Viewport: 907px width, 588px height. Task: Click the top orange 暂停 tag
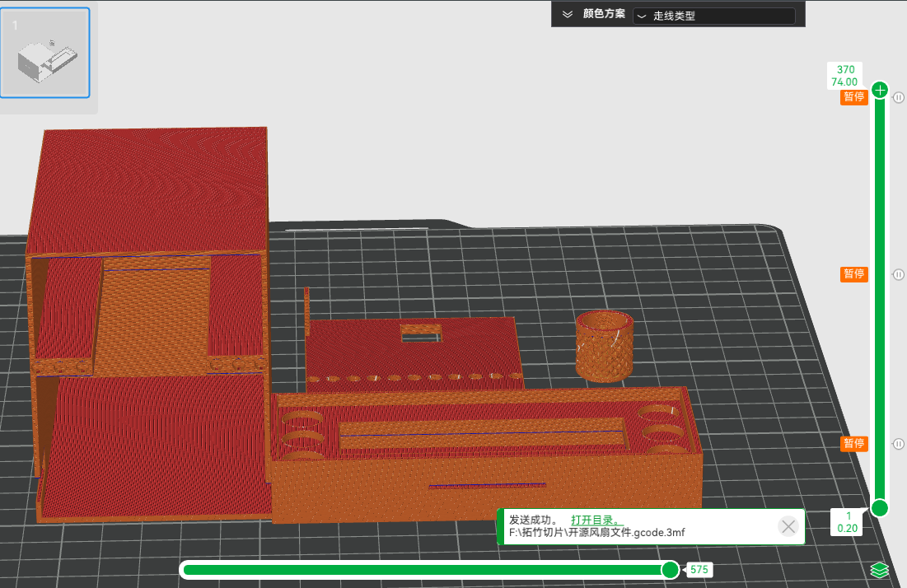853,97
